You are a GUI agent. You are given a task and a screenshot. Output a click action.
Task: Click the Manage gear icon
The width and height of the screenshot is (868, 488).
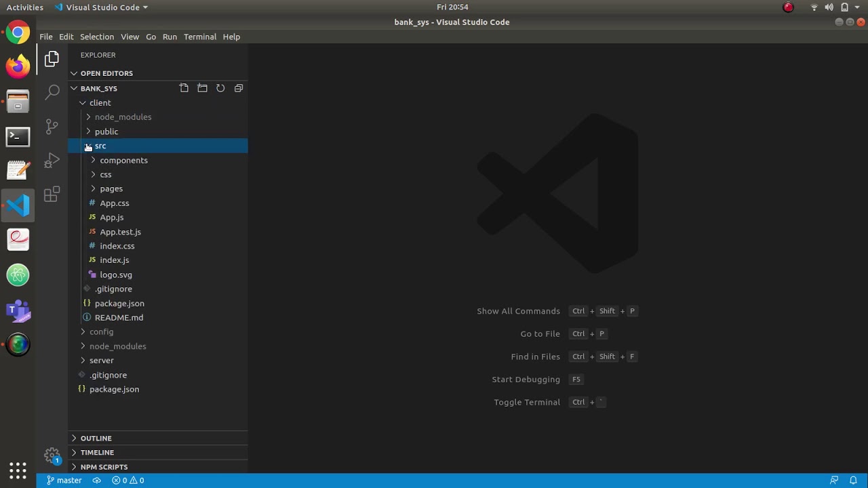(52, 455)
